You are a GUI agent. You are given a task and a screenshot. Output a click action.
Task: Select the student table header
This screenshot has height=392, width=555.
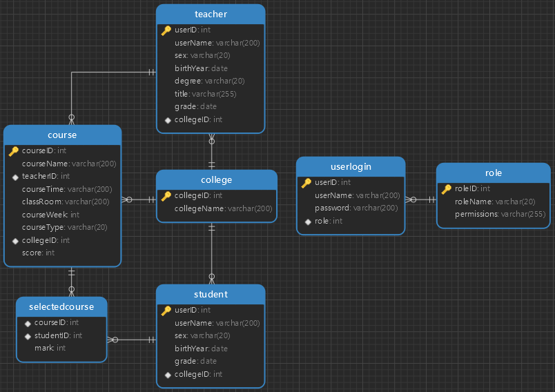click(x=211, y=295)
